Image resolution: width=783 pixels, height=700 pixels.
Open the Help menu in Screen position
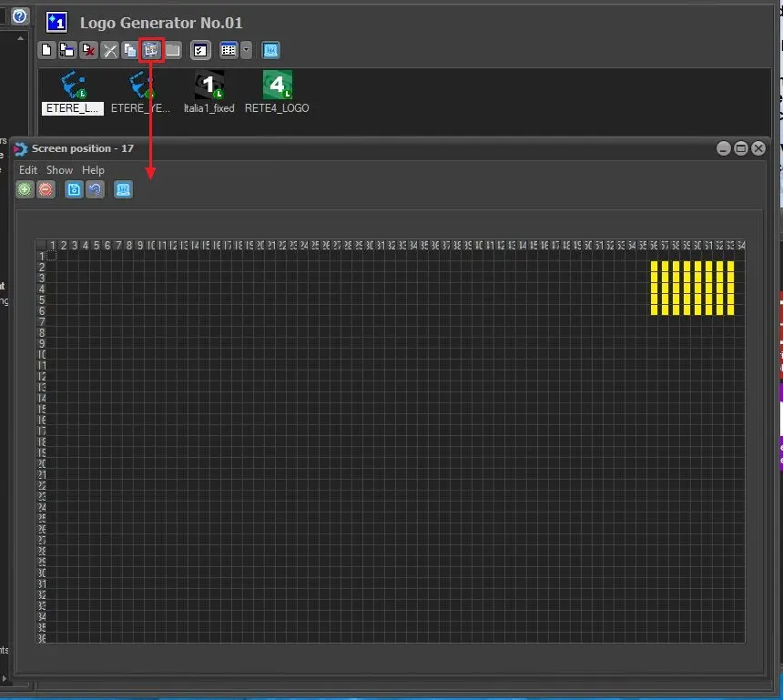coord(93,170)
